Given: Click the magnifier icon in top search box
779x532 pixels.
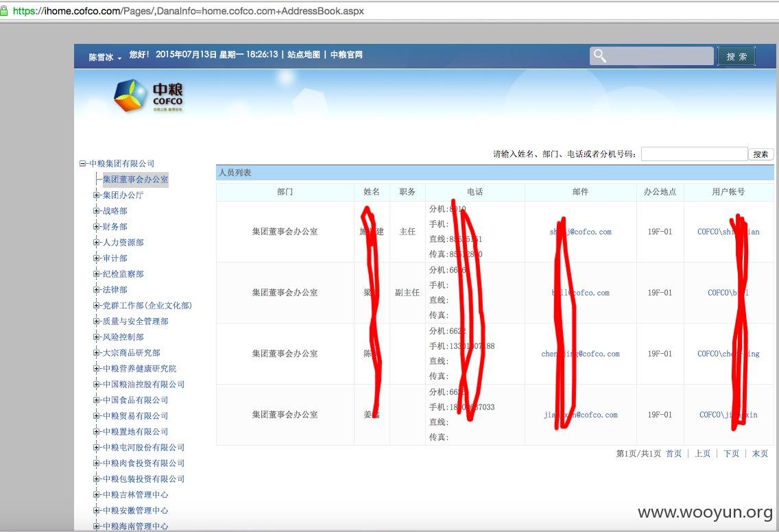Looking at the screenshot, I should (x=599, y=56).
